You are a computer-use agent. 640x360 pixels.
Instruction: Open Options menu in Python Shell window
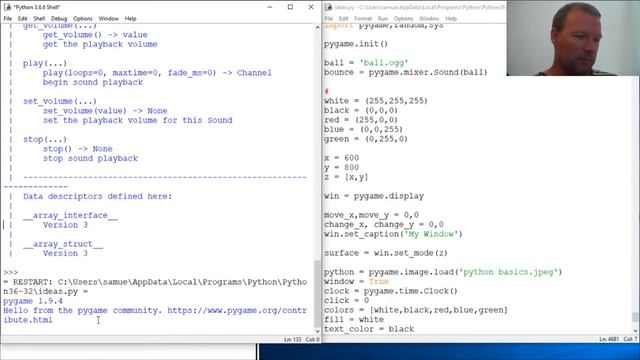point(83,19)
